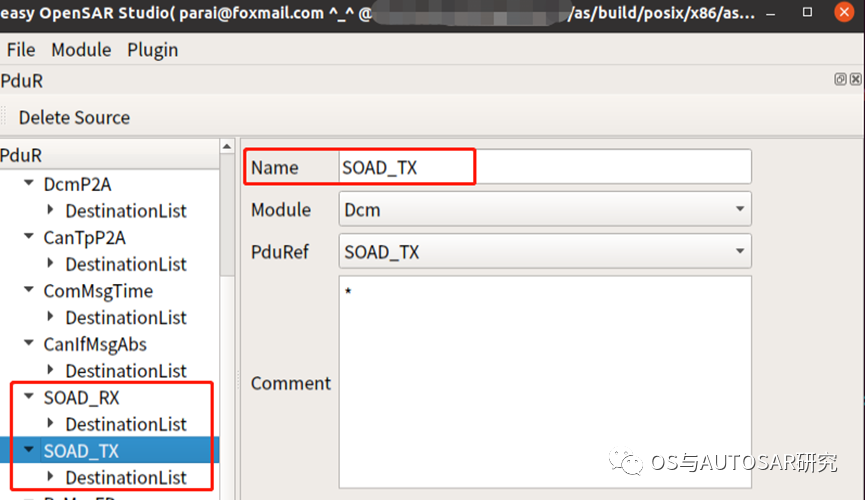Collapse the SOAD_TX tree node

[29, 450]
